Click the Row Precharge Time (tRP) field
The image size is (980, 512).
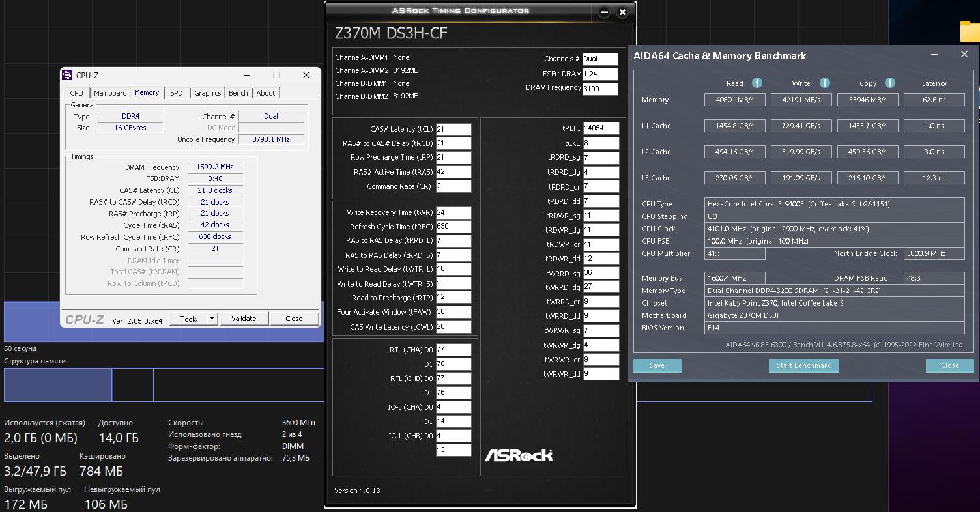coord(454,158)
